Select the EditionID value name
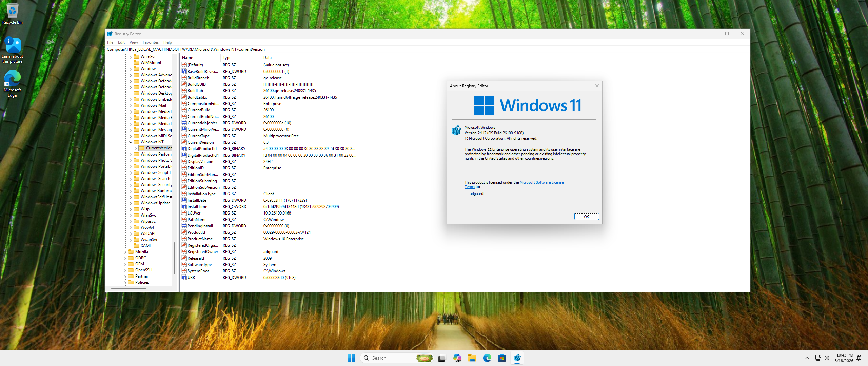The image size is (868, 366). click(196, 168)
